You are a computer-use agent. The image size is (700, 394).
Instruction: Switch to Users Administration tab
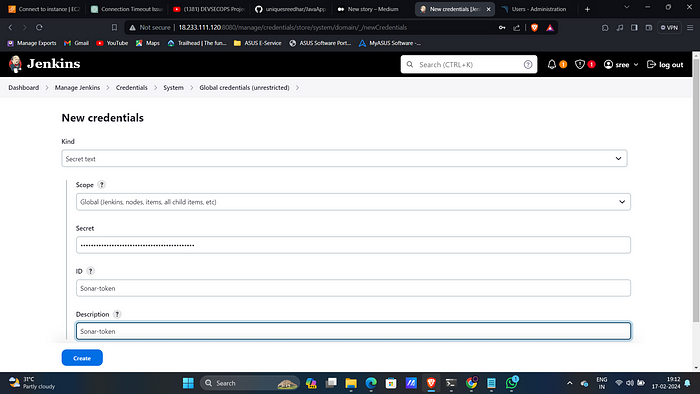538,9
